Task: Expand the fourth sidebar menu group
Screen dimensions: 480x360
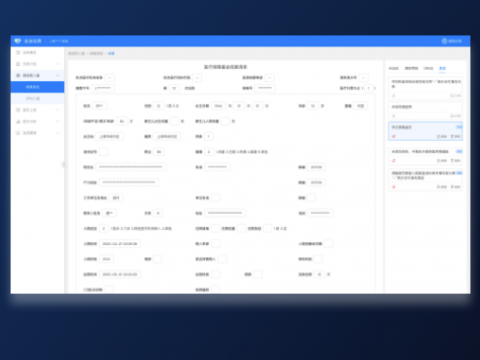Action: (x=37, y=110)
